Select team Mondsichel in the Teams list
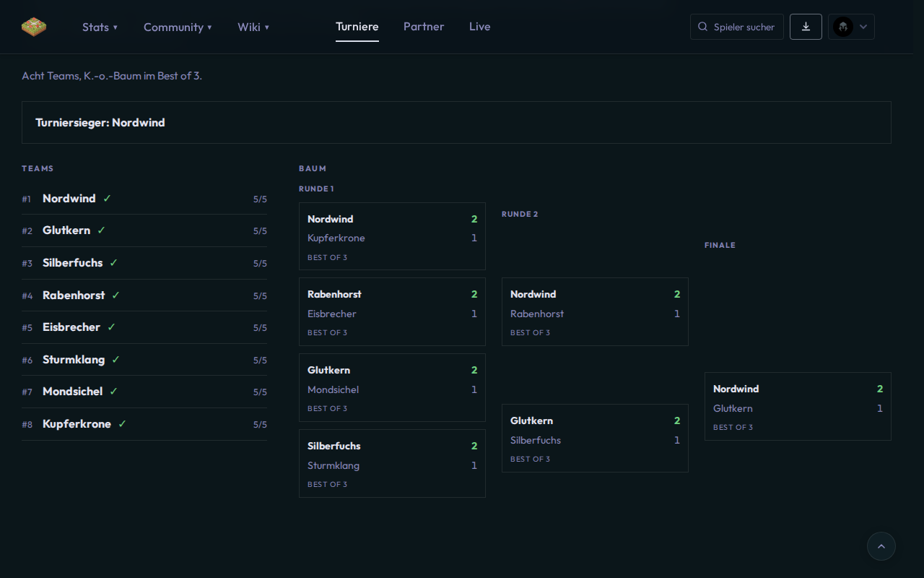 [144, 392]
